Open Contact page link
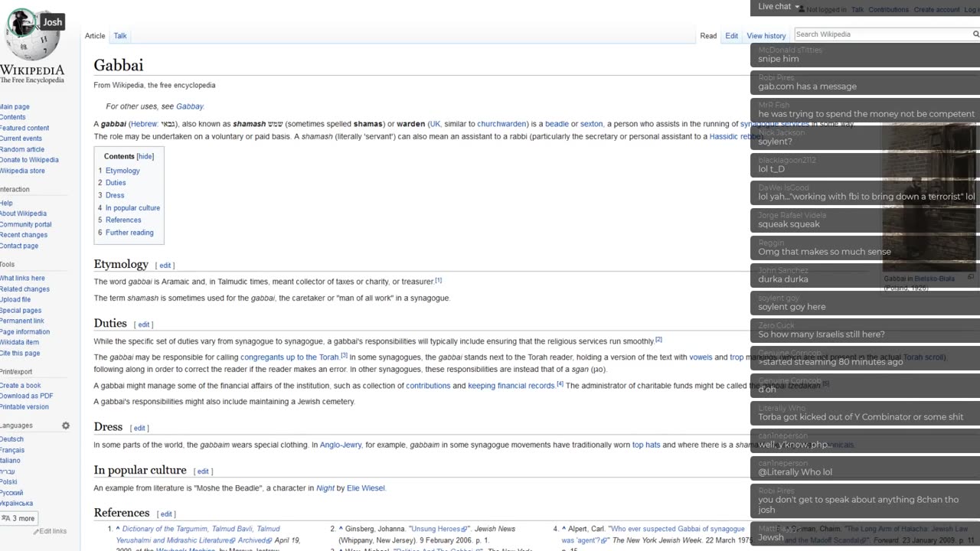Viewport: 980px width, 551px height. pos(19,246)
